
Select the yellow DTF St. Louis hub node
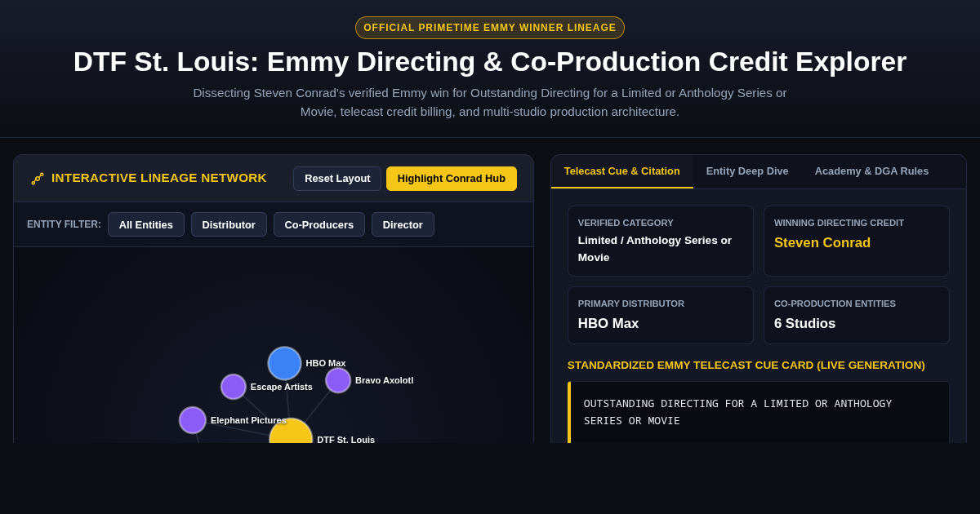291,432
